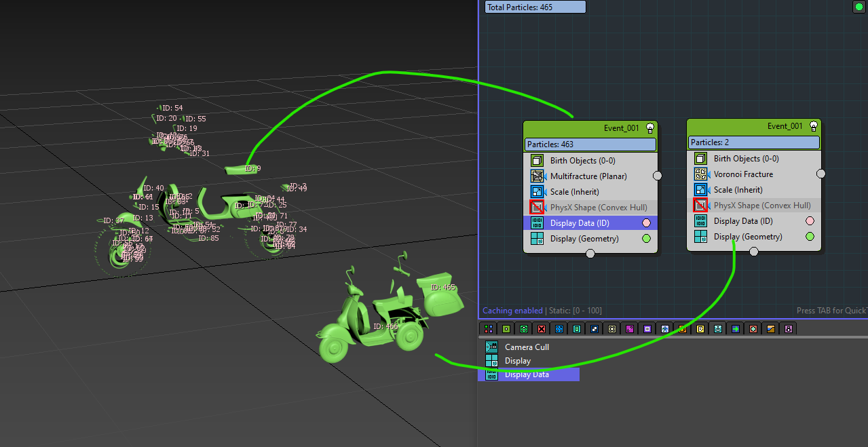Image resolution: width=868 pixels, height=447 pixels.
Task: Select Display Data in the operator list
Action: click(527, 374)
